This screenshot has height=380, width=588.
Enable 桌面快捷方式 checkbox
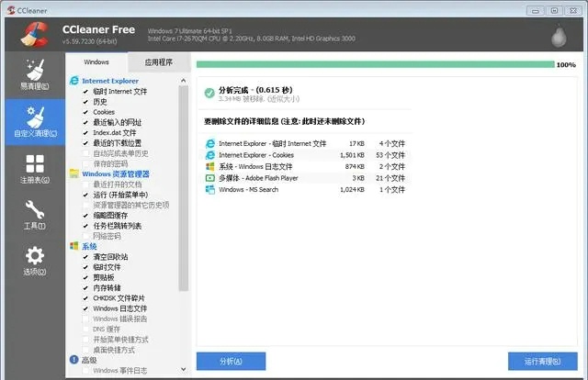(85, 350)
